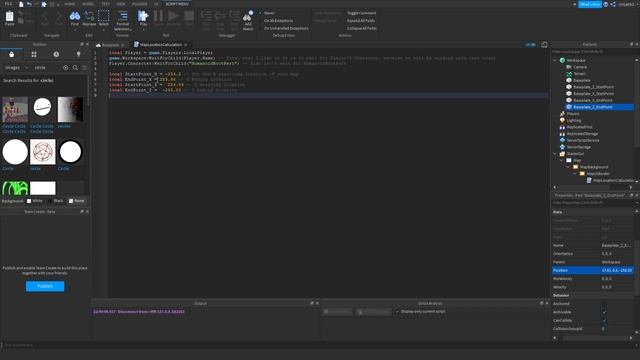Switch to the TEST ribbon tab
640x360 pixels.
pos(106,4)
